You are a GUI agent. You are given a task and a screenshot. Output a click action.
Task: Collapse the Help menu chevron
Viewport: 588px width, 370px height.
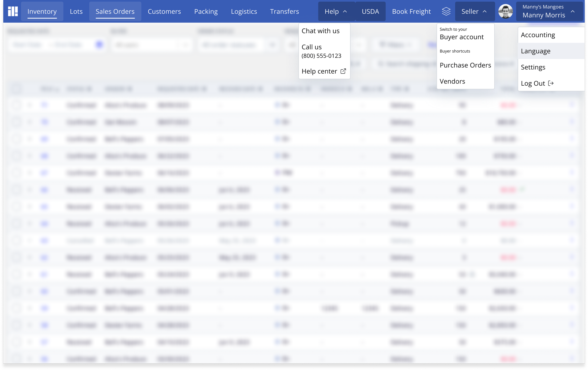pos(345,12)
